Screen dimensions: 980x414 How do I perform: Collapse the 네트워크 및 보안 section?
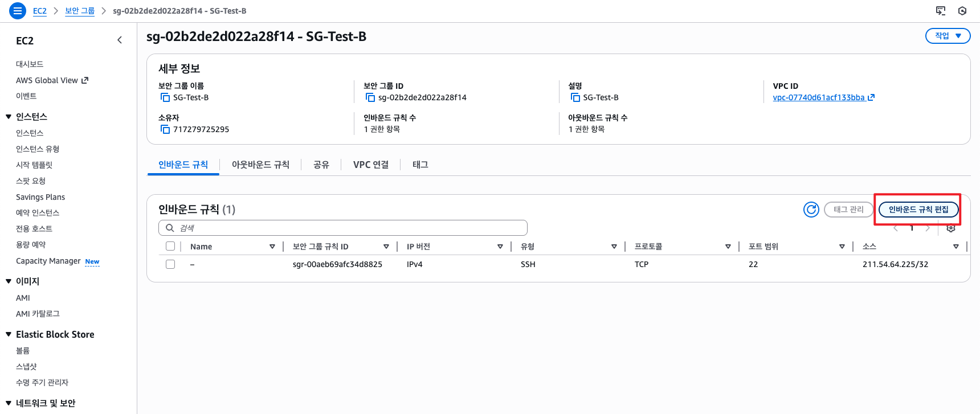point(9,403)
